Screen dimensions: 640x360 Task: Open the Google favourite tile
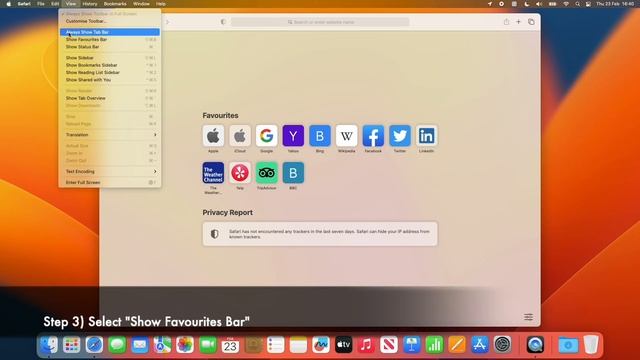pos(267,136)
